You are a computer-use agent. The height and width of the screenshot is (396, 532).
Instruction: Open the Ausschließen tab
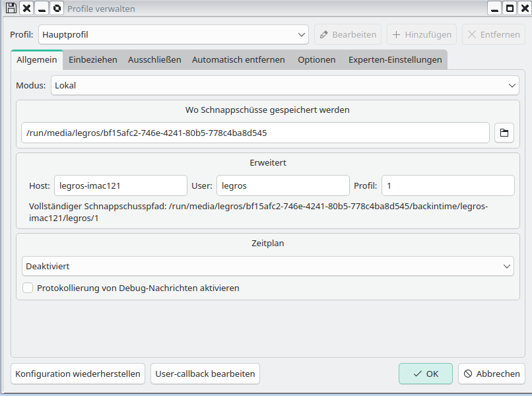(154, 59)
